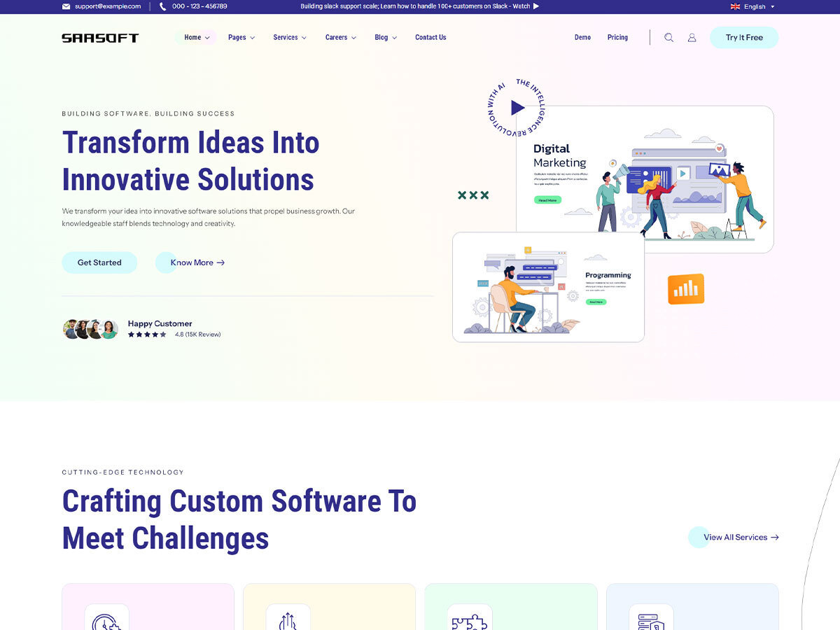
Task: Click the Know More link
Action: pyautogui.click(x=190, y=262)
